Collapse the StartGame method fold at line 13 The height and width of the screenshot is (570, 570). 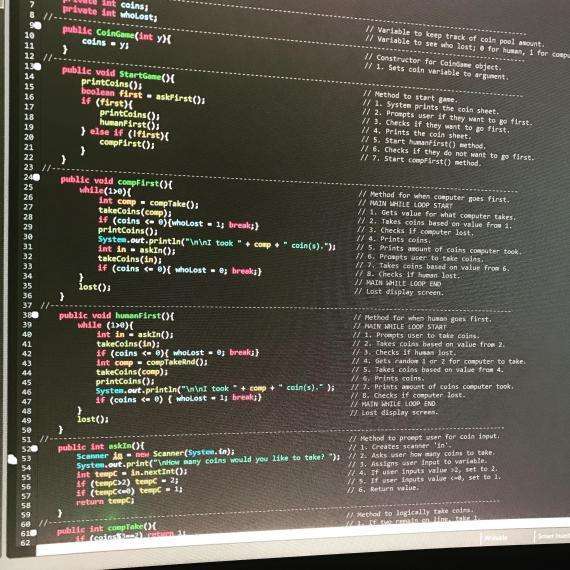click(37, 67)
